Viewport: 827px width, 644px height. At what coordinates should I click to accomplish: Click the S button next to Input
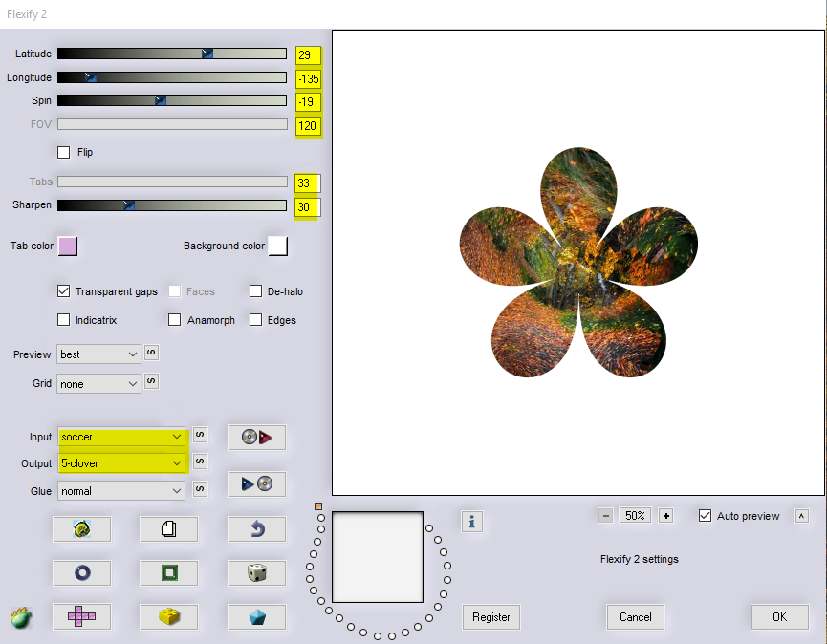[x=200, y=435]
